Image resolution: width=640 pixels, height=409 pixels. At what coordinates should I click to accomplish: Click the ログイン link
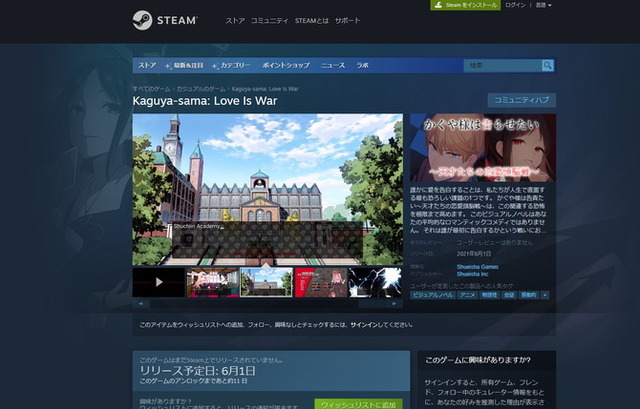tap(515, 5)
